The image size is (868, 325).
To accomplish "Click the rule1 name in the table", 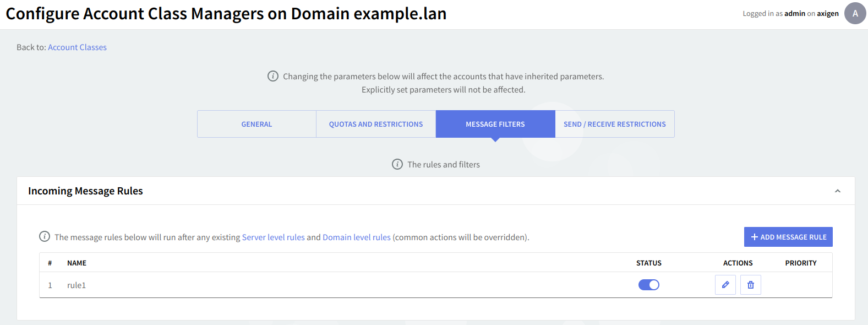I will (77, 285).
